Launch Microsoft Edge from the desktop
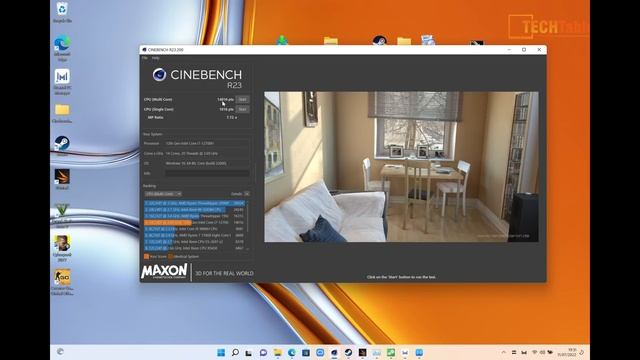 click(x=62, y=48)
